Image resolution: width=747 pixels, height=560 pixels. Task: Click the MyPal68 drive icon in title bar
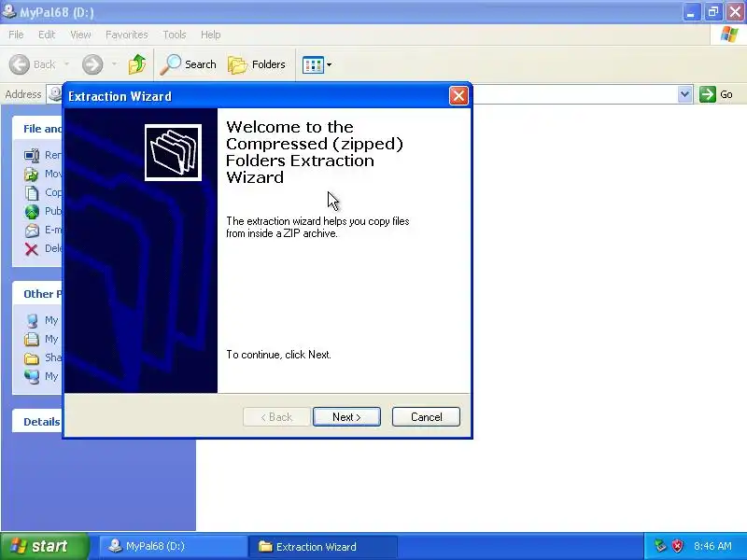click(8, 11)
